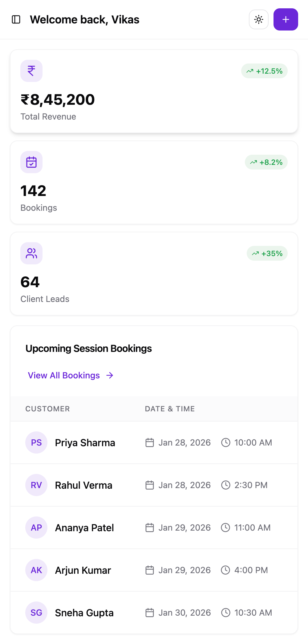Open the new item creation plus button

(x=286, y=19)
